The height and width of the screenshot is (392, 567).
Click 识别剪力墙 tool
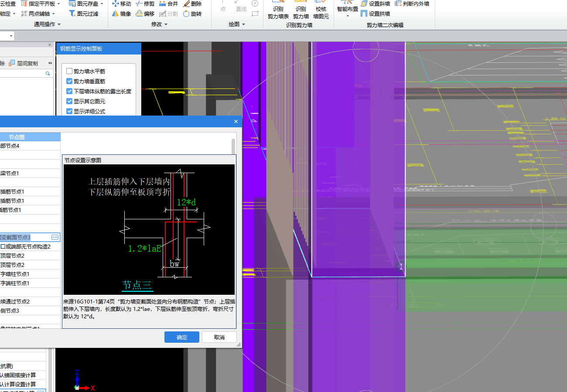301,10
